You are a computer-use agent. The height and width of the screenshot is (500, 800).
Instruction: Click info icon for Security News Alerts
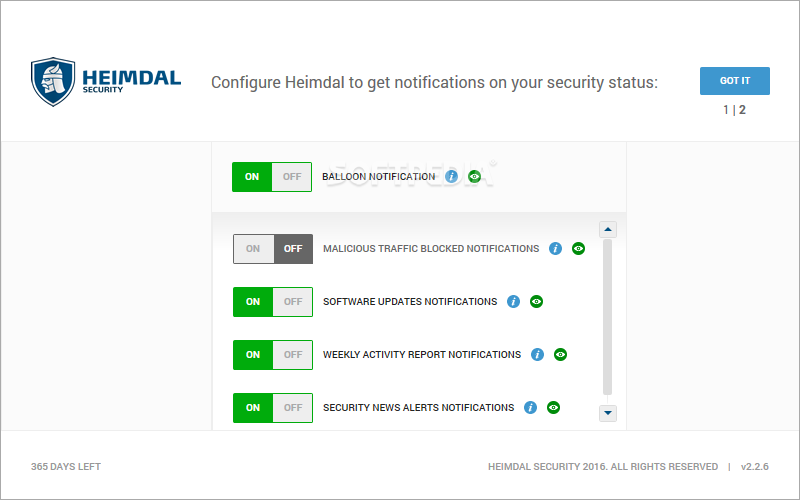(x=530, y=407)
